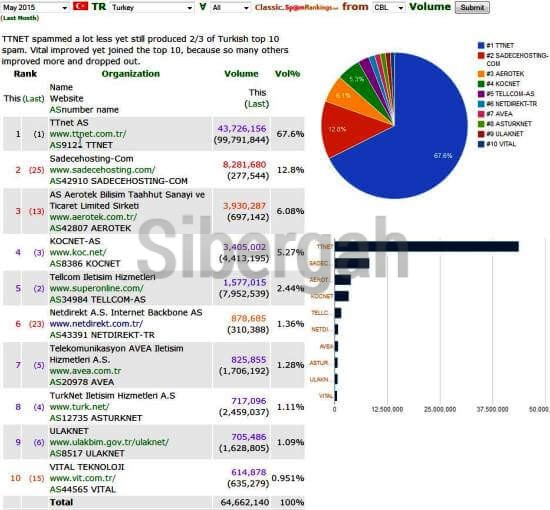
Task: Click the AEROTEK orange legend swatch
Action: 481,74
